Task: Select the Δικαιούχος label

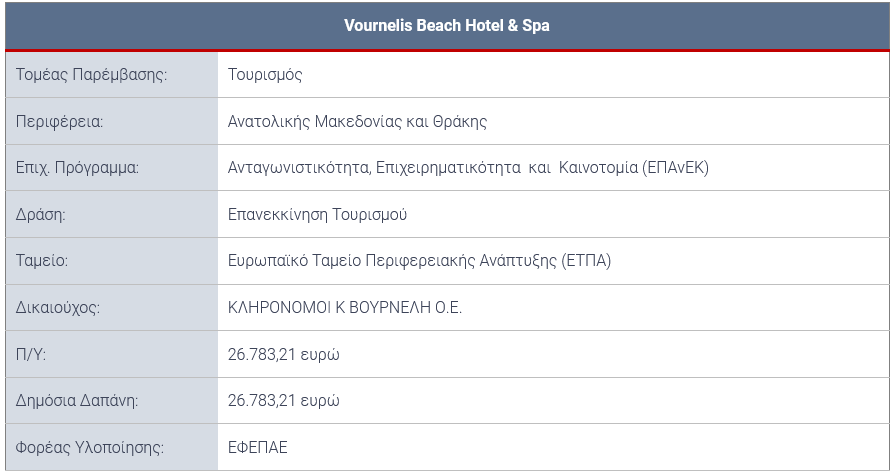Action: tap(57, 308)
